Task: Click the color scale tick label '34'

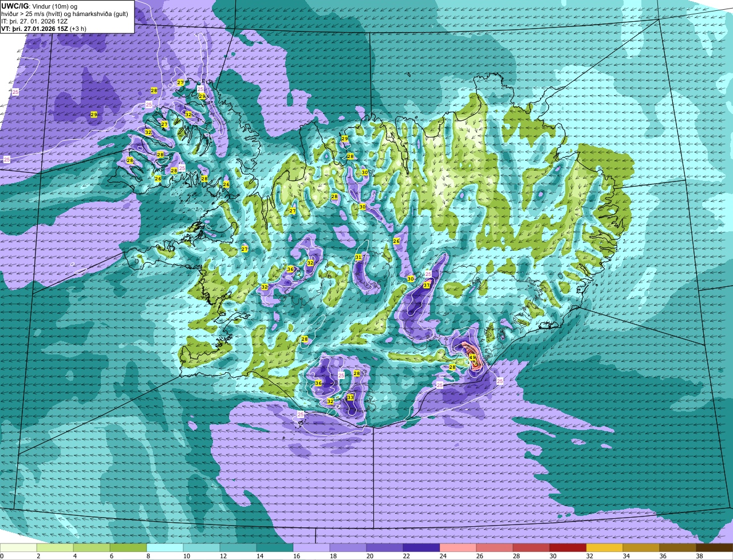Action: click(626, 556)
